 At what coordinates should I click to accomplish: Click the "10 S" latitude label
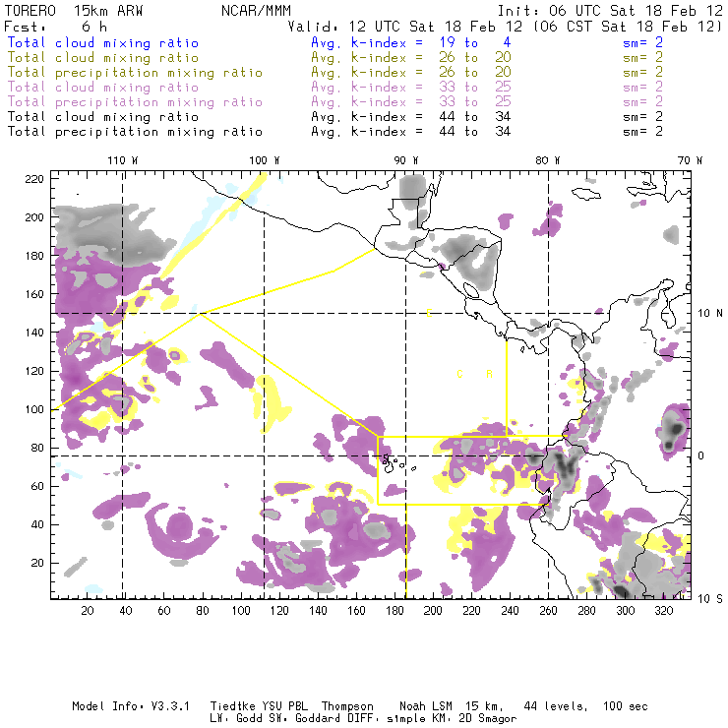710,599
